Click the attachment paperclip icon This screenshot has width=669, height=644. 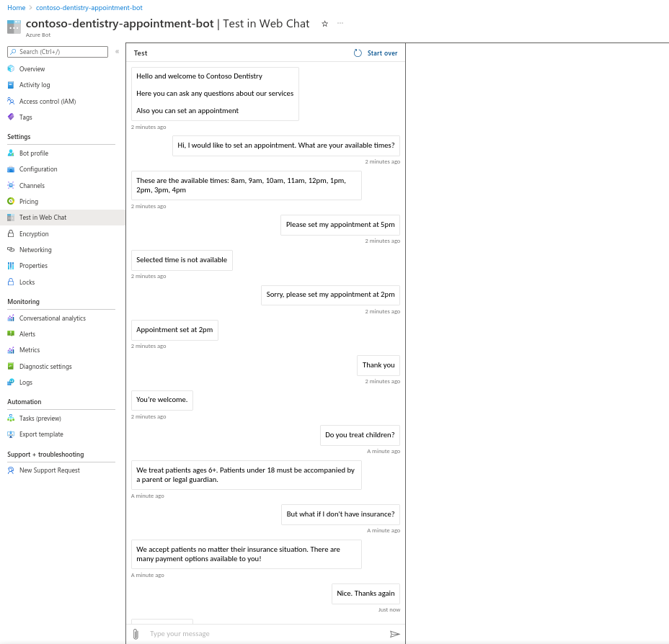(x=136, y=634)
